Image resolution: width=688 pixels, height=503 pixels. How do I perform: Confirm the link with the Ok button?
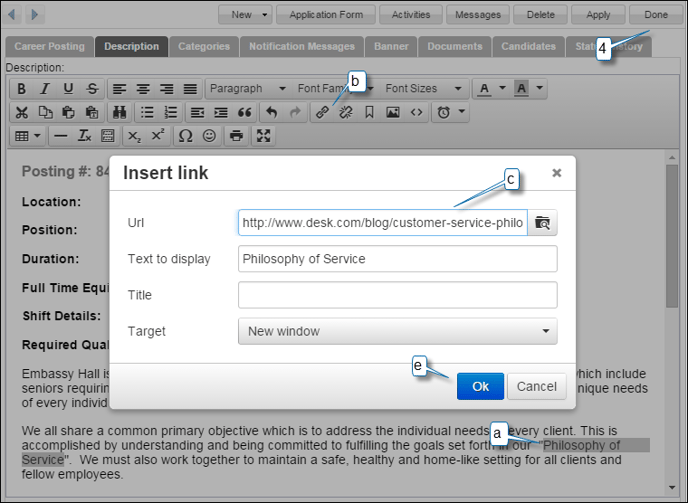point(480,386)
